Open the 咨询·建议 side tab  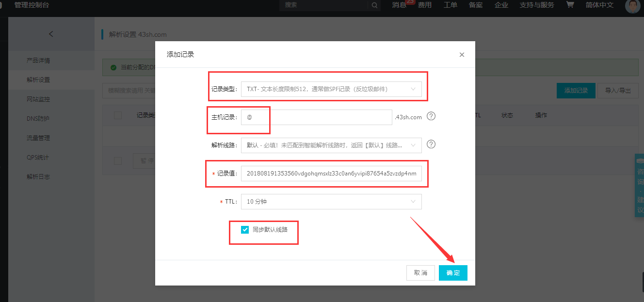point(640,186)
